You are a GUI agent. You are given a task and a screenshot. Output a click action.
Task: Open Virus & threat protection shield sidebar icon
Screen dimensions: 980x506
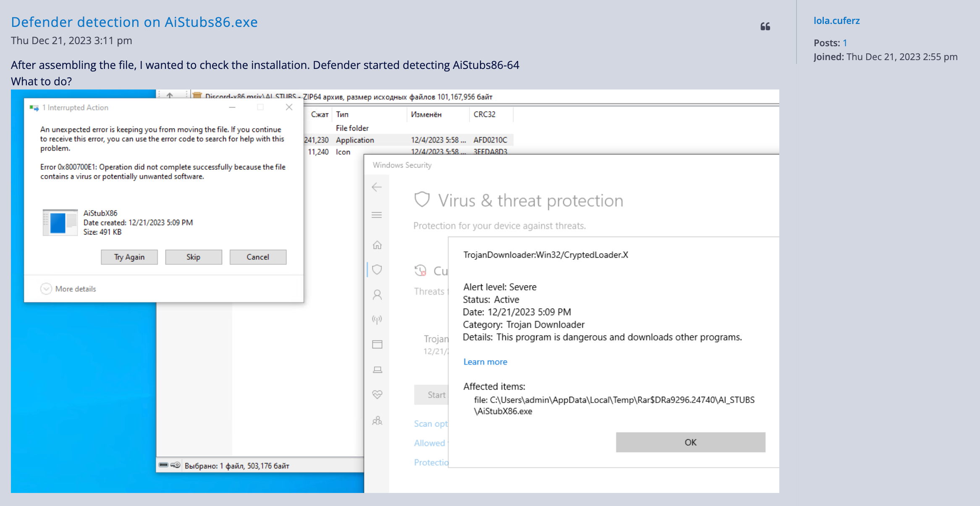(377, 269)
